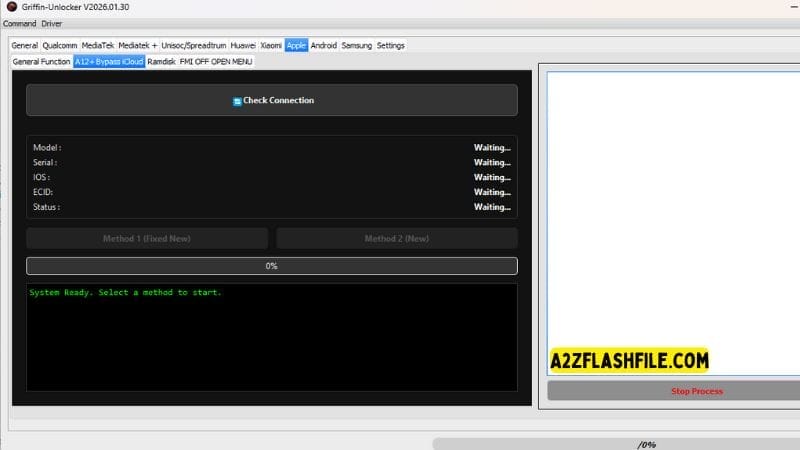
Task: Click the Check Connection button
Action: pos(272,100)
